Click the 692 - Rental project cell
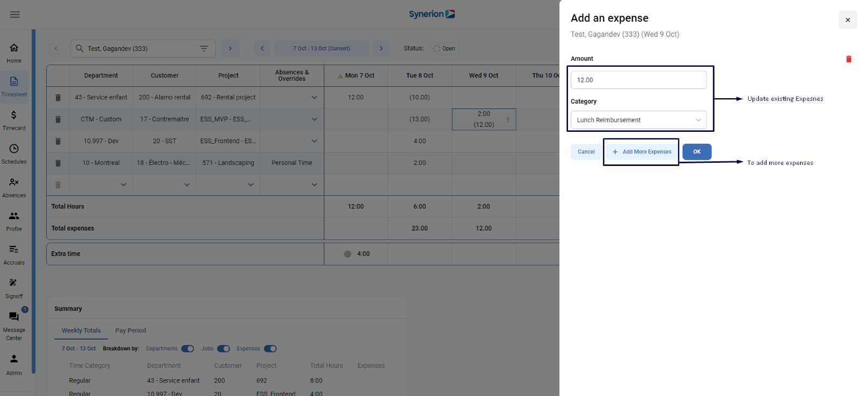 tap(228, 98)
